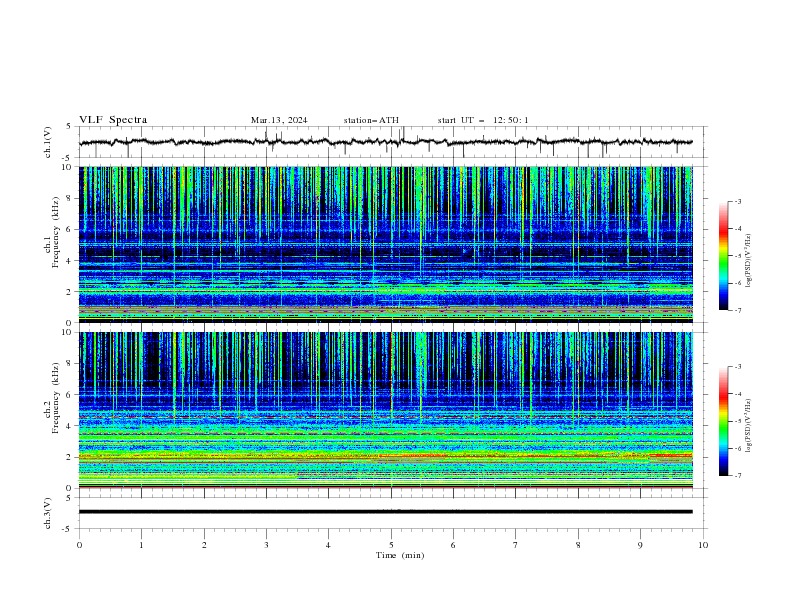Click the upper colorbar's log(PSD) label
This screenshot has height=612, width=792.
pyautogui.click(x=749, y=261)
